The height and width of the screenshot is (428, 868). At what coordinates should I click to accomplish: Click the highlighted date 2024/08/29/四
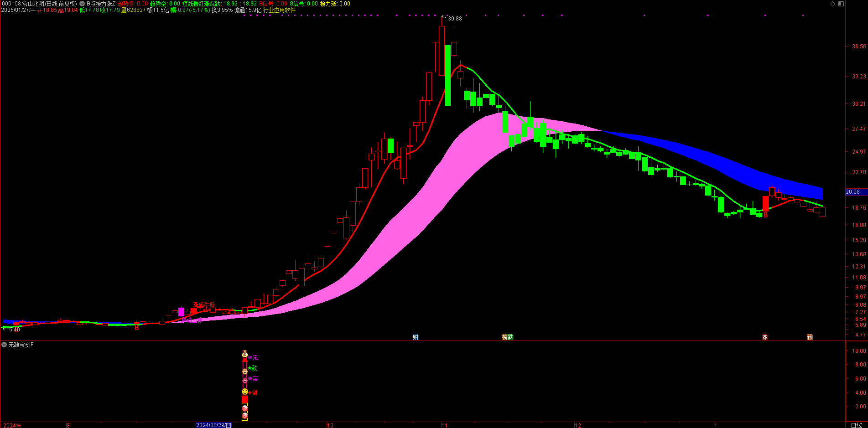pyautogui.click(x=213, y=425)
